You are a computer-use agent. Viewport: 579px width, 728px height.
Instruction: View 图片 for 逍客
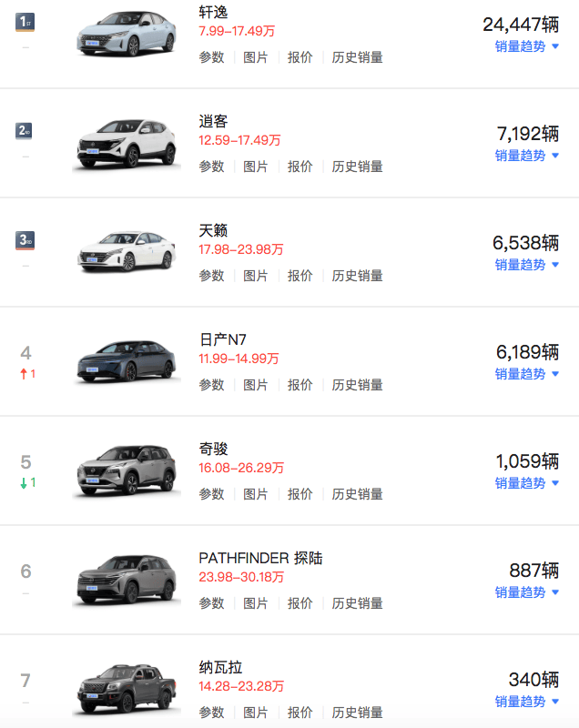click(256, 167)
